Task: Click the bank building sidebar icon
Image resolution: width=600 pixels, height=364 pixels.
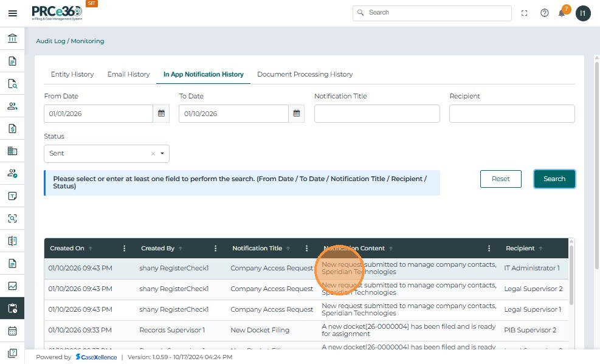Action: pos(12,39)
